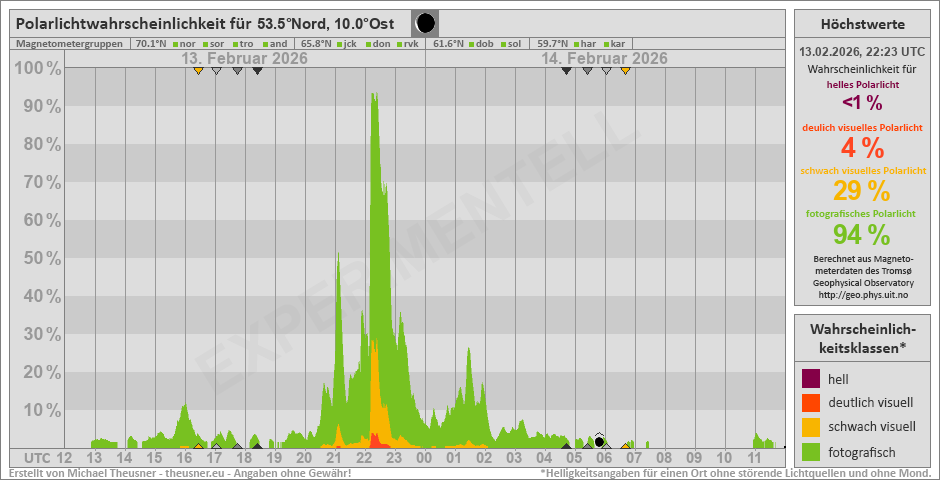Click the green 'fotografisch' legend swatch
Screen dimensions: 940x480
pyautogui.click(x=811, y=451)
